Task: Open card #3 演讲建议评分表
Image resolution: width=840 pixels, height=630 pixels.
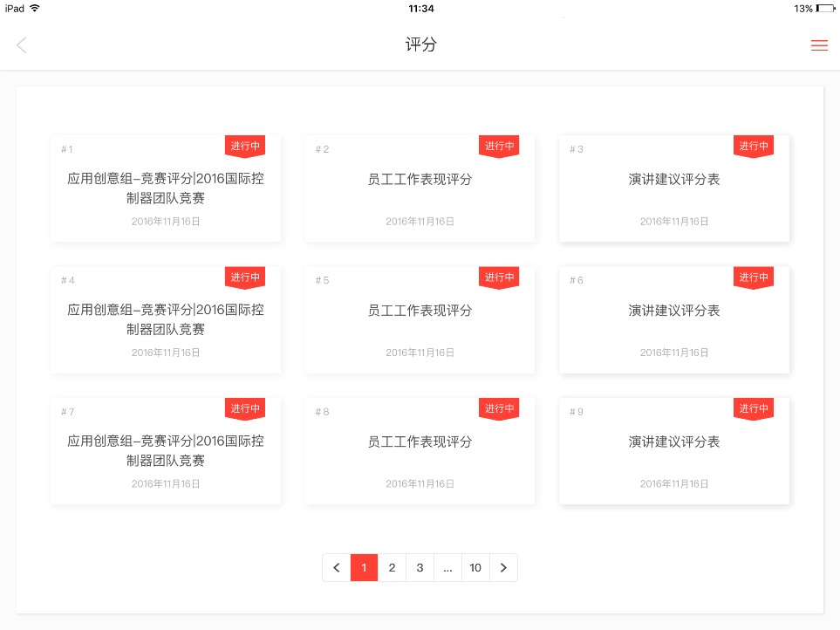Action: pos(674,189)
